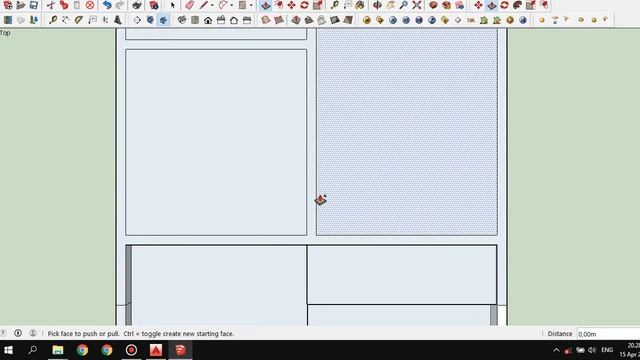Open the Line tool dropdown arrow
This screenshot has height=360, width=640.
coord(212,5)
